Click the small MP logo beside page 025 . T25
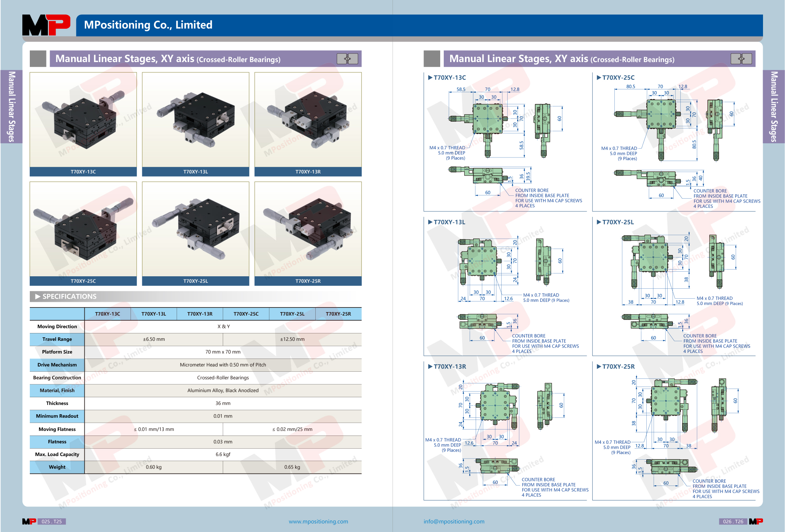The height and width of the screenshot is (532, 785). 29,521
